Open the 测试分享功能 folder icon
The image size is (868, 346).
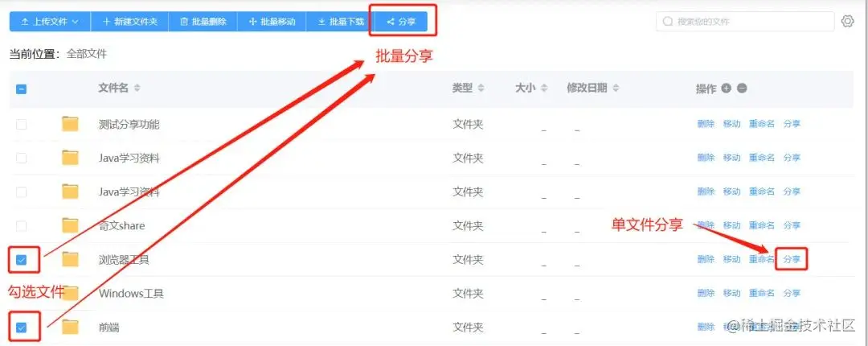(x=70, y=124)
